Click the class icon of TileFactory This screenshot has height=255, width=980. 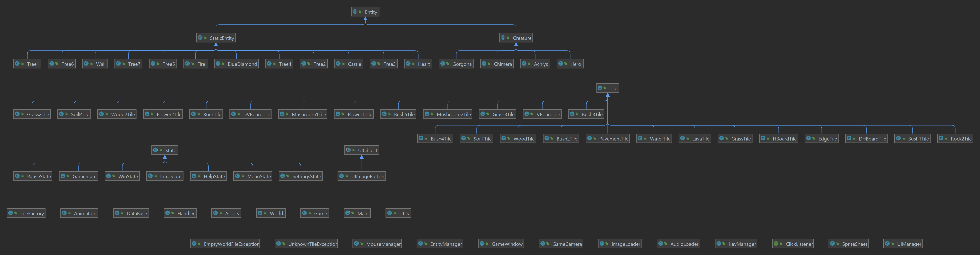tap(11, 213)
